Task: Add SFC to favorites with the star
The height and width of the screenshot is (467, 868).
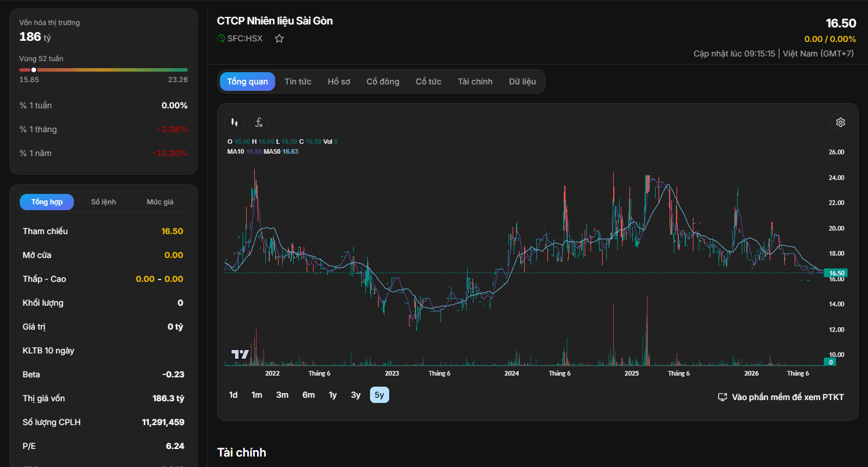Action: pyautogui.click(x=279, y=38)
